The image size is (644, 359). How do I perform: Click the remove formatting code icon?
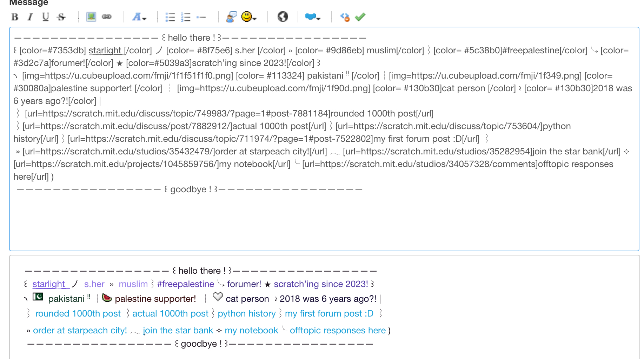click(x=345, y=17)
